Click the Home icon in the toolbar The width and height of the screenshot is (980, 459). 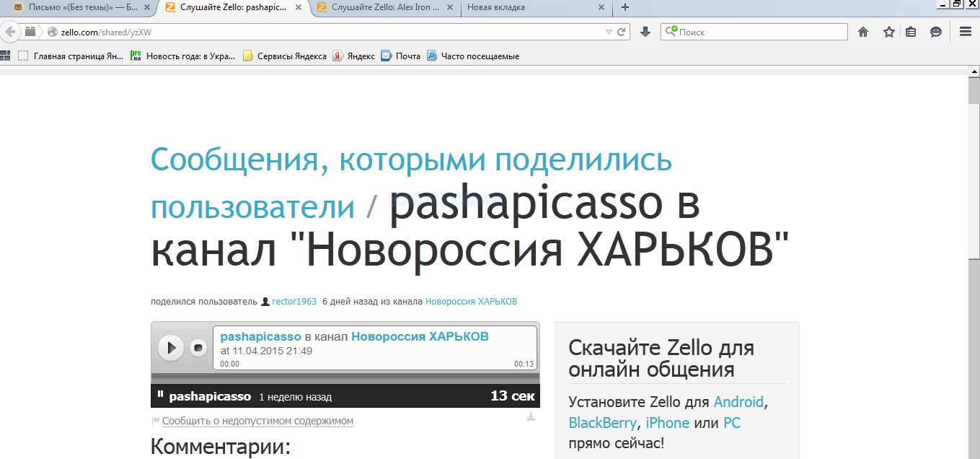pos(863,32)
